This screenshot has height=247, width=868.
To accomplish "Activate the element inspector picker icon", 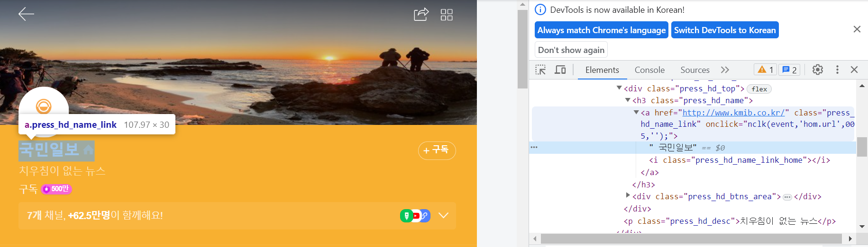I will 540,70.
